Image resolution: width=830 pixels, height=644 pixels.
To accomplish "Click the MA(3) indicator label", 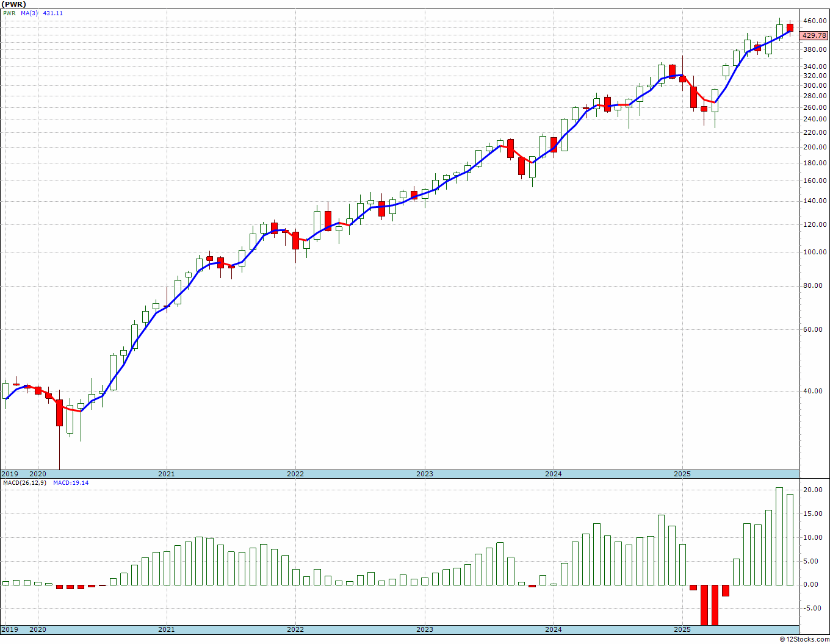I will point(29,13).
